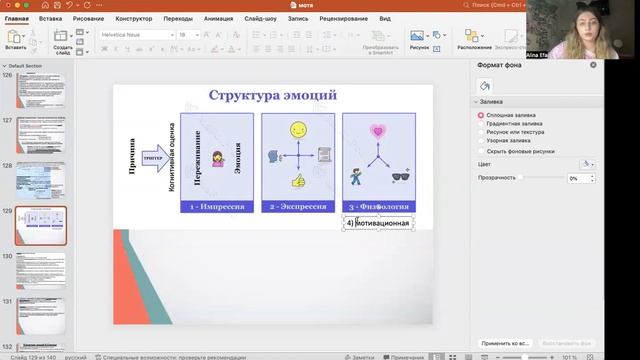The height and width of the screenshot is (360, 640).
Task: Click the decrease font size icon
Action: 219,35
